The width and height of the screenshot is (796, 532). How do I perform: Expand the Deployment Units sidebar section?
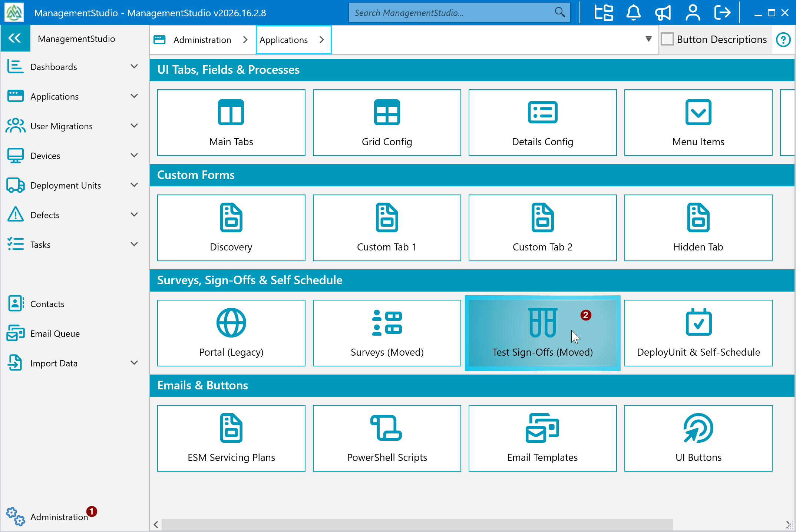(x=134, y=185)
